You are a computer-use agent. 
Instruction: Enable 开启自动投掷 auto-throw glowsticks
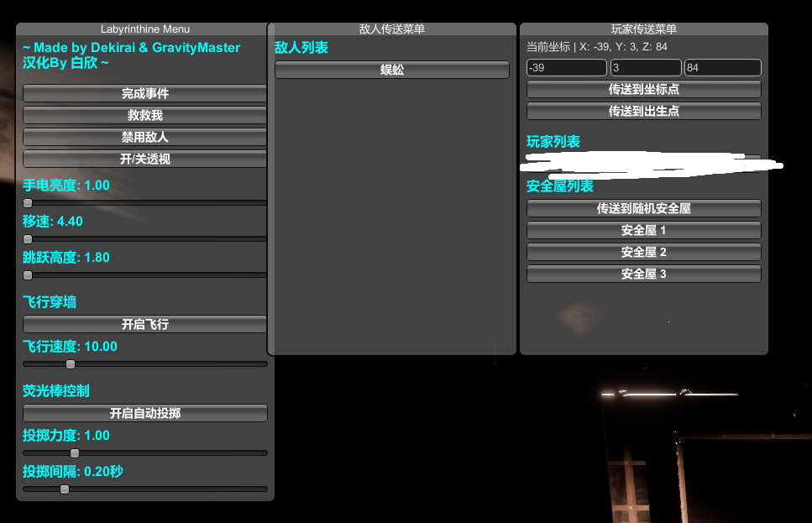click(x=144, y=413)
